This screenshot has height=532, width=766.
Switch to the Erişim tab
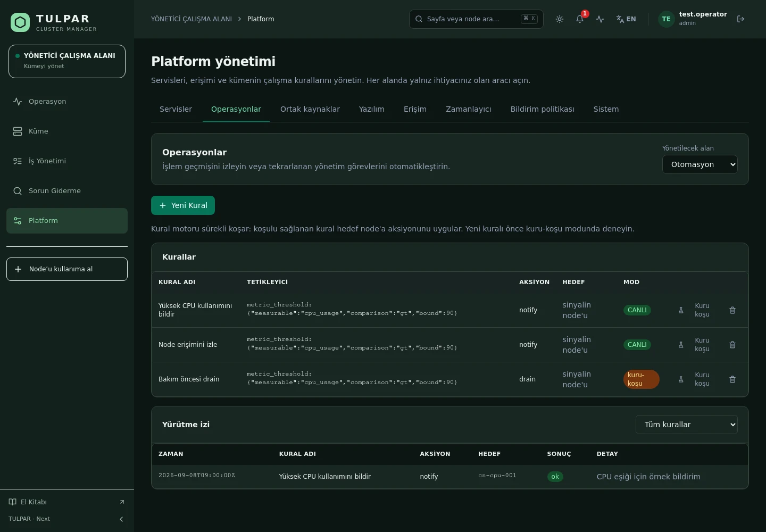click(x=415, y=109)
